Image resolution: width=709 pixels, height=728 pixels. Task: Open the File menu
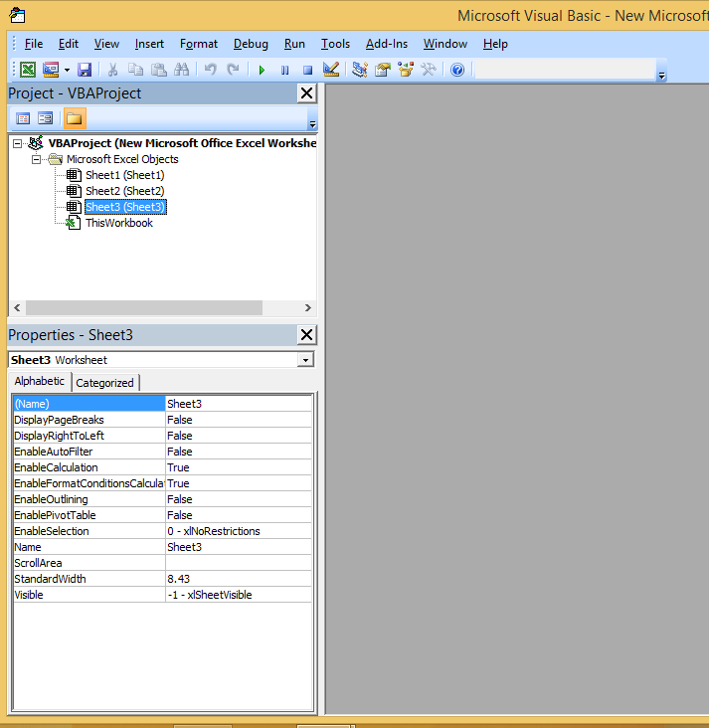click(x=34, y=44)
